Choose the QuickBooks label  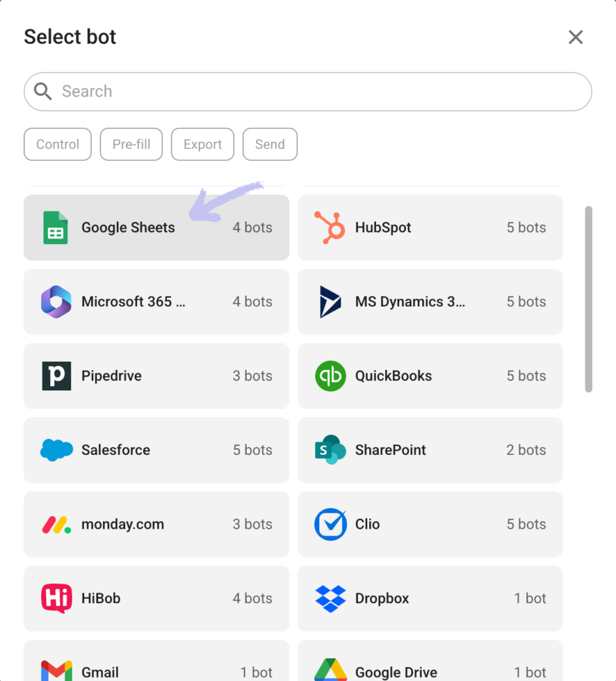coord(394,376)
